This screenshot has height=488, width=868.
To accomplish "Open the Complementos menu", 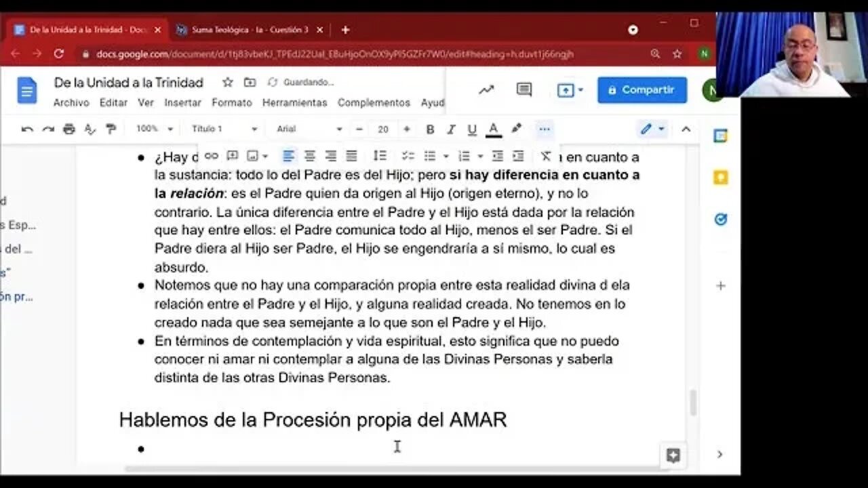I will pos(374,102).
